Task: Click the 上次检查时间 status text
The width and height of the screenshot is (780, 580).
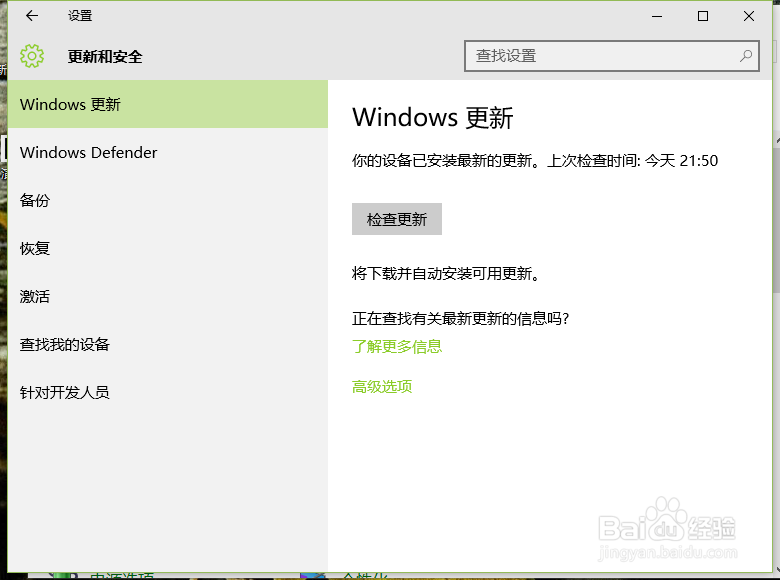Action: [x=632, y=161]
